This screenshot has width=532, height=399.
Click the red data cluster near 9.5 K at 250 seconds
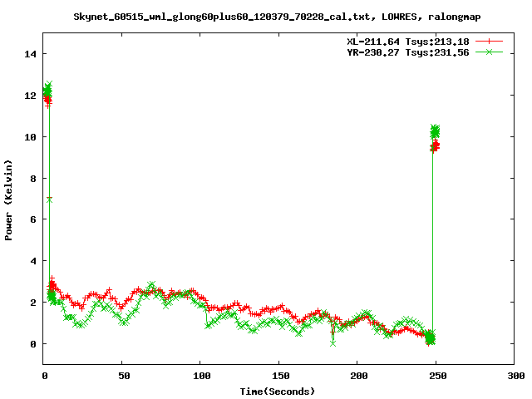[x=435, y=146]
